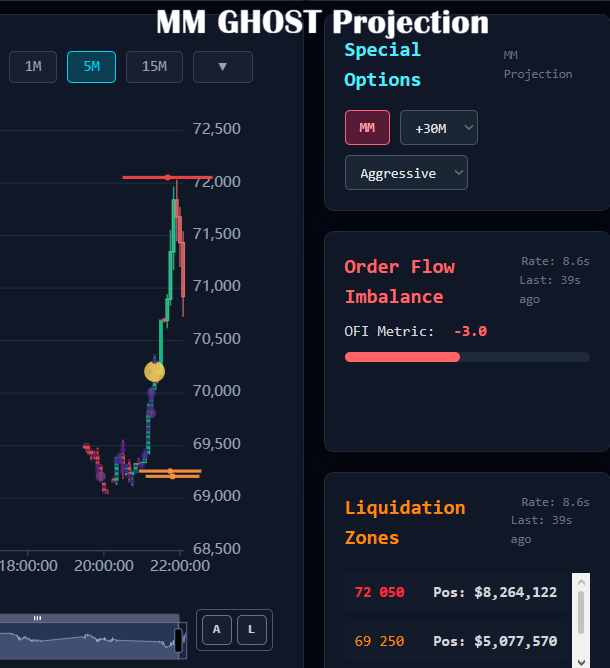
Task: Click the liquidation zones scrollbar thumb
Action: [581, 613]
